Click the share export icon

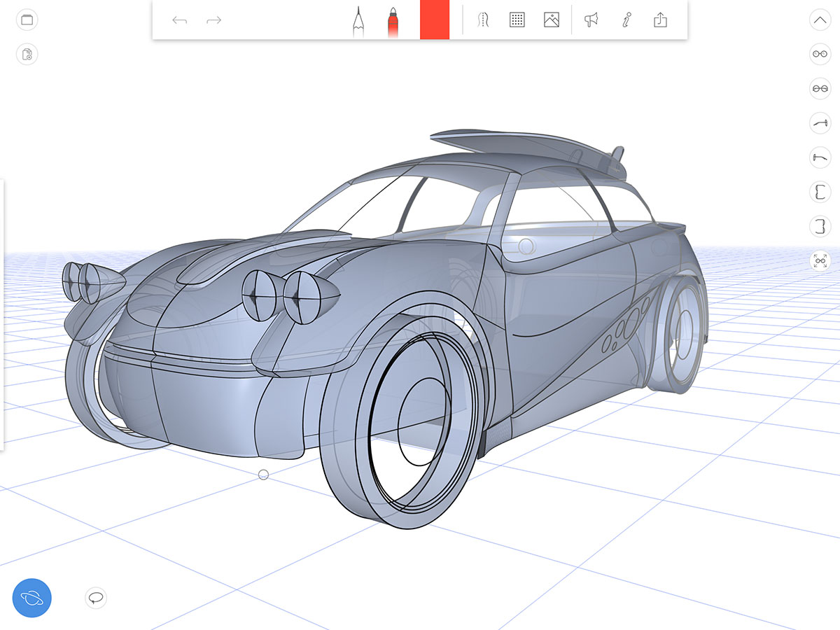[660, 20]
